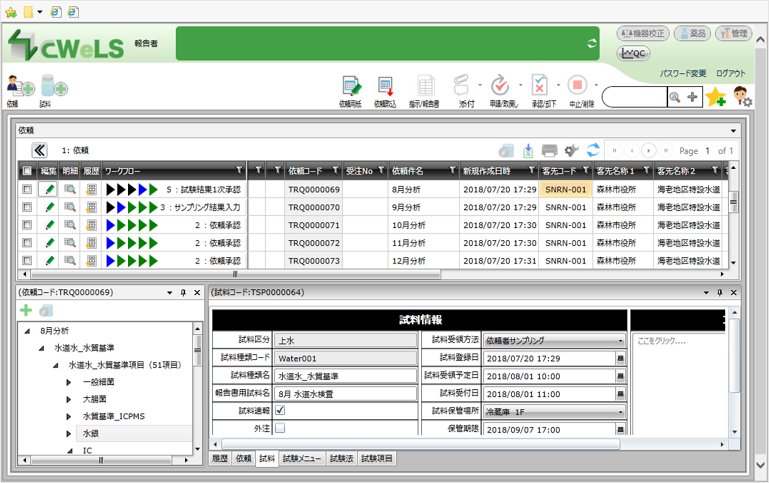Tick the checkbox for TRQ0000071 row
Viewport: 769px width, 483px height.
pos(27,225)
